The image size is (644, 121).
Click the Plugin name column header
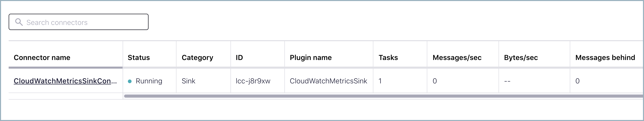[311, 57]
